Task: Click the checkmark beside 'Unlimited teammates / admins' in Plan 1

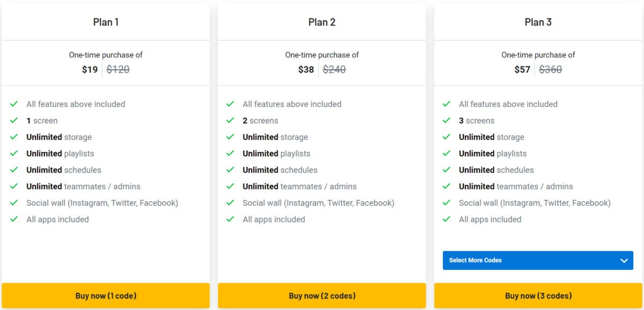Action: click(x=16, y=187)
